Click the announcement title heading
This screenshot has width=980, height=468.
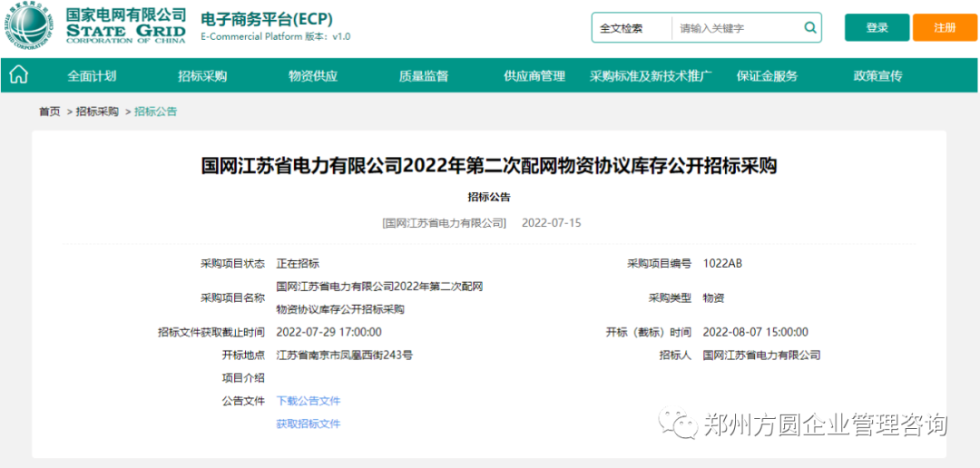click(x=489, y=167)
